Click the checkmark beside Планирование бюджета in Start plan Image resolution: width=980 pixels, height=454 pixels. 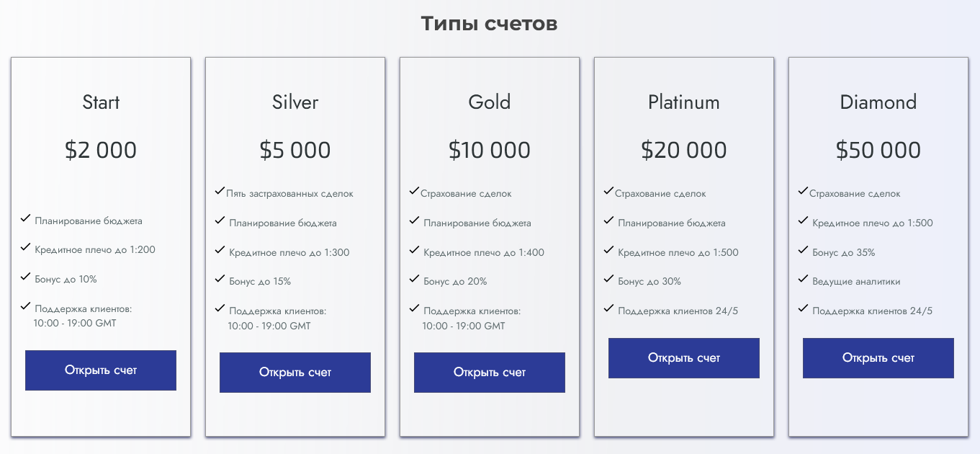point(26,218)
